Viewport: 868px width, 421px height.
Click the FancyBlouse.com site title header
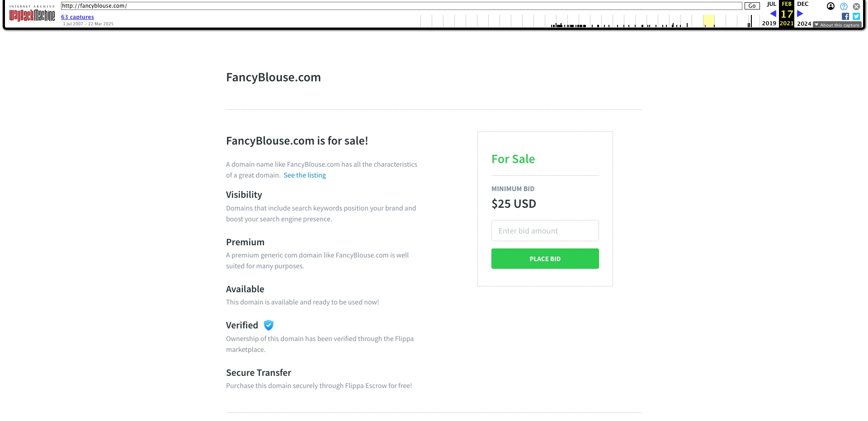click(x=274, y=77)
